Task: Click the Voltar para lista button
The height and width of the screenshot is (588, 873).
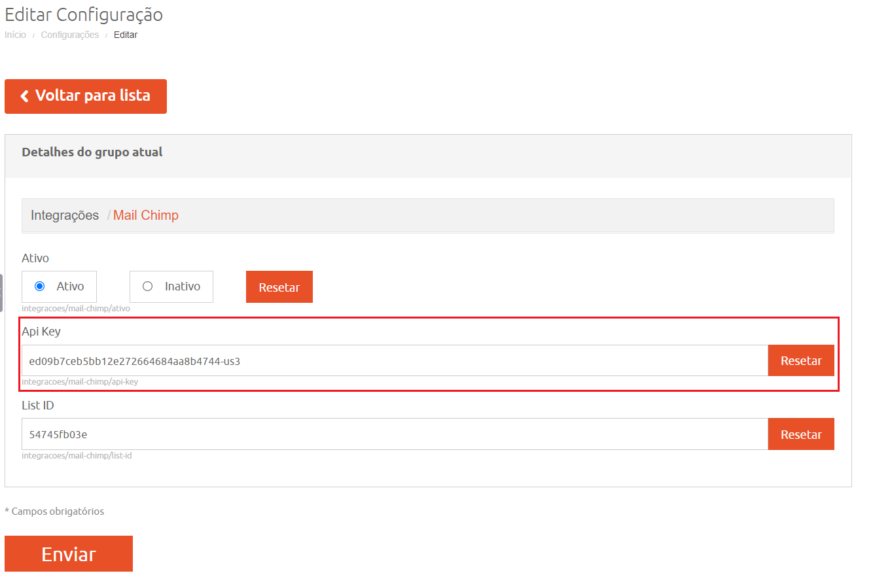Action: point(86,96)
